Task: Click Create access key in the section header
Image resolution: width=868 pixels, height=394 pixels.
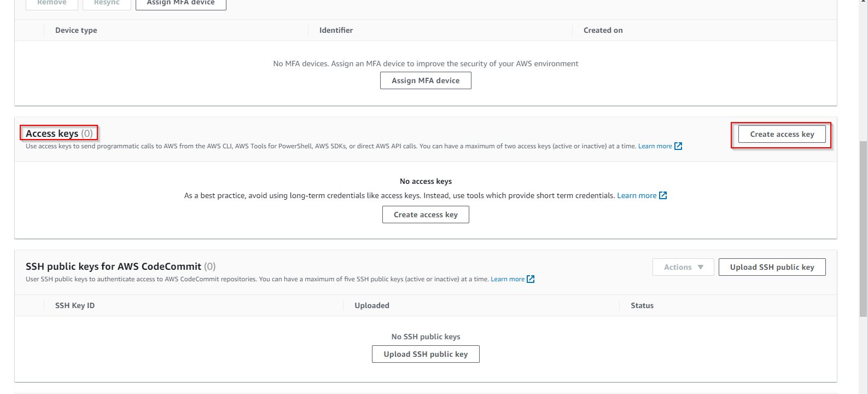Action: (x=782, y=134)
